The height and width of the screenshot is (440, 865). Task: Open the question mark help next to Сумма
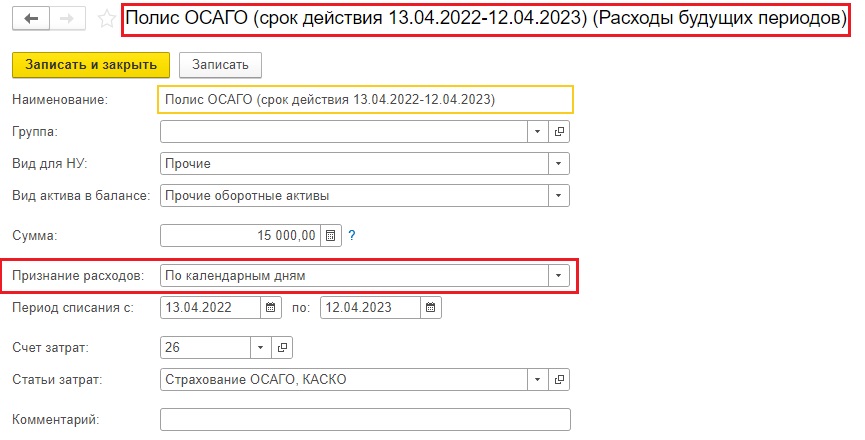click(x=352, y=235)
